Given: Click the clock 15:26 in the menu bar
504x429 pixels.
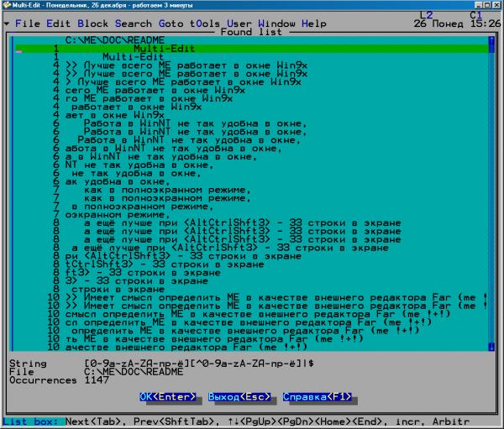Looking at the screenshot, I should click(x=486, y=24).
